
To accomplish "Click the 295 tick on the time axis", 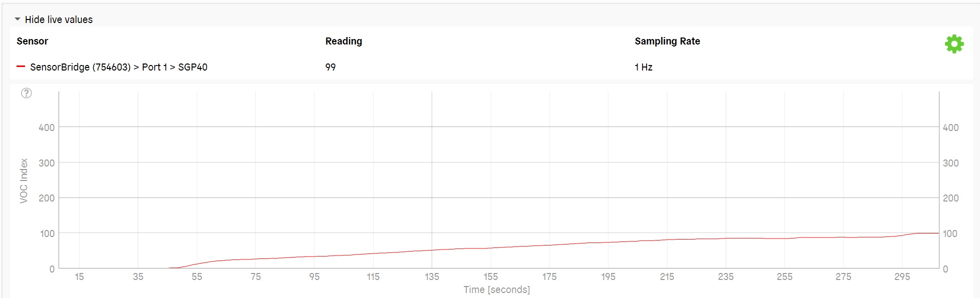I will point(902,276).
